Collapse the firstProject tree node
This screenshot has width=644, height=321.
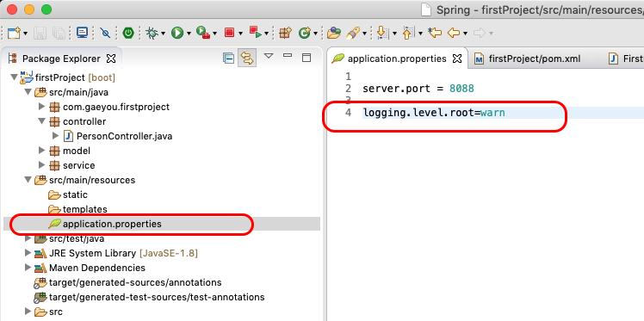pos(14,77)
